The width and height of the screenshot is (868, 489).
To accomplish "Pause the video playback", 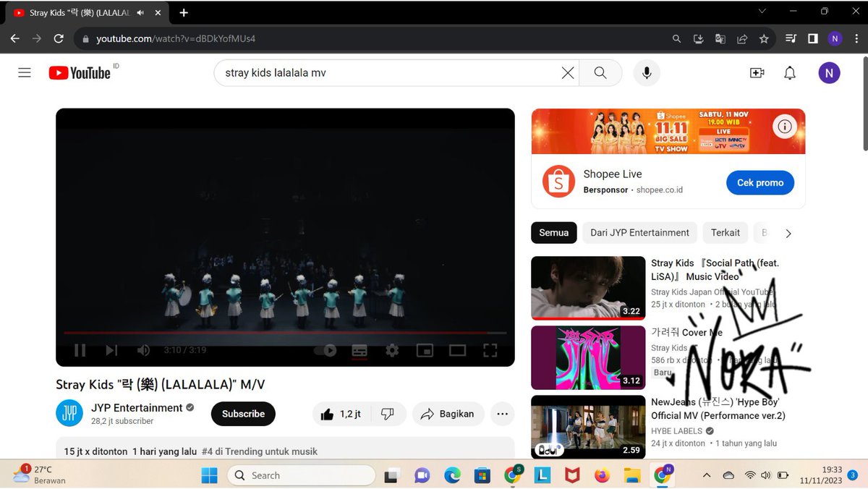I will tap(80, 349).
